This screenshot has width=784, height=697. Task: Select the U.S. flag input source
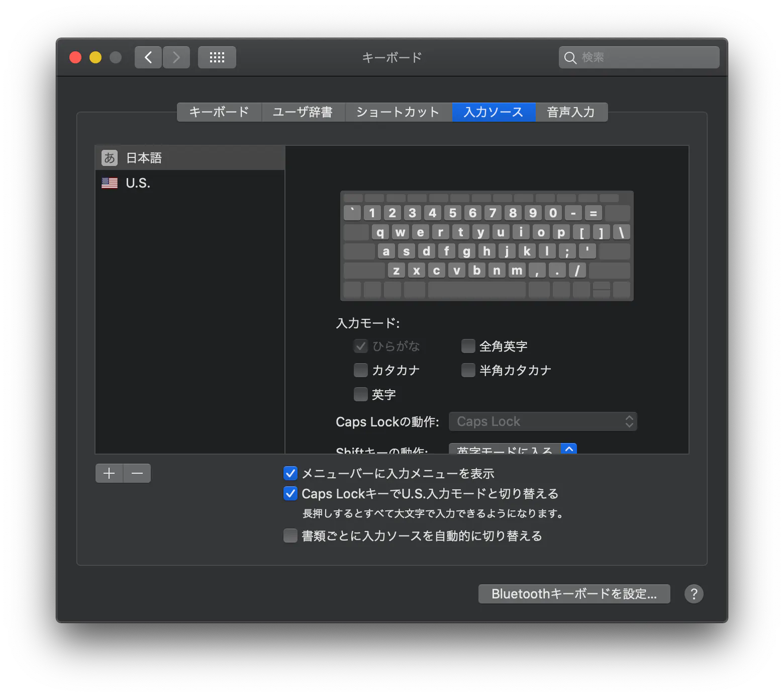click(x=138, y=183)
